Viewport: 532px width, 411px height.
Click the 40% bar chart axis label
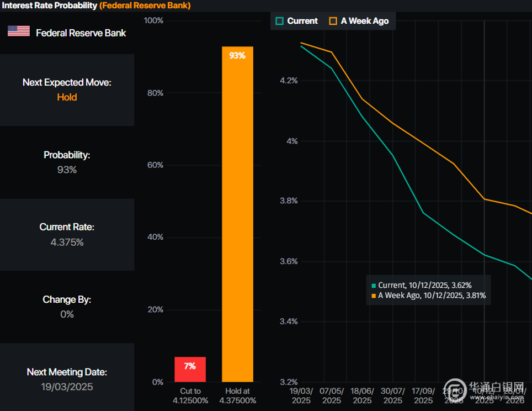[155, 237]
